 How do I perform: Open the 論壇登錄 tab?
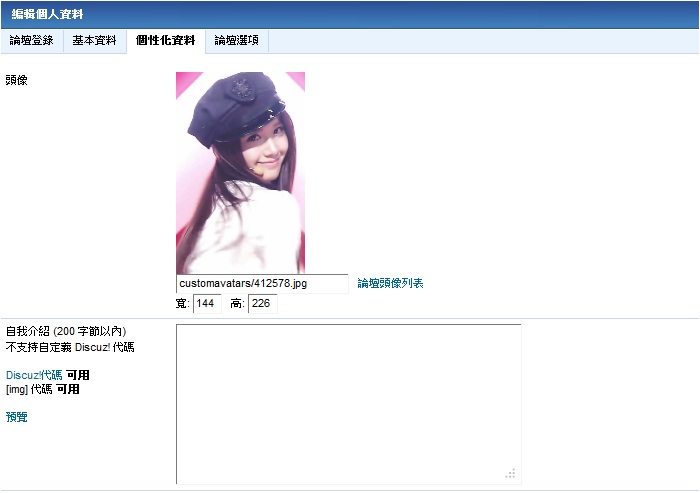[32, 41]
